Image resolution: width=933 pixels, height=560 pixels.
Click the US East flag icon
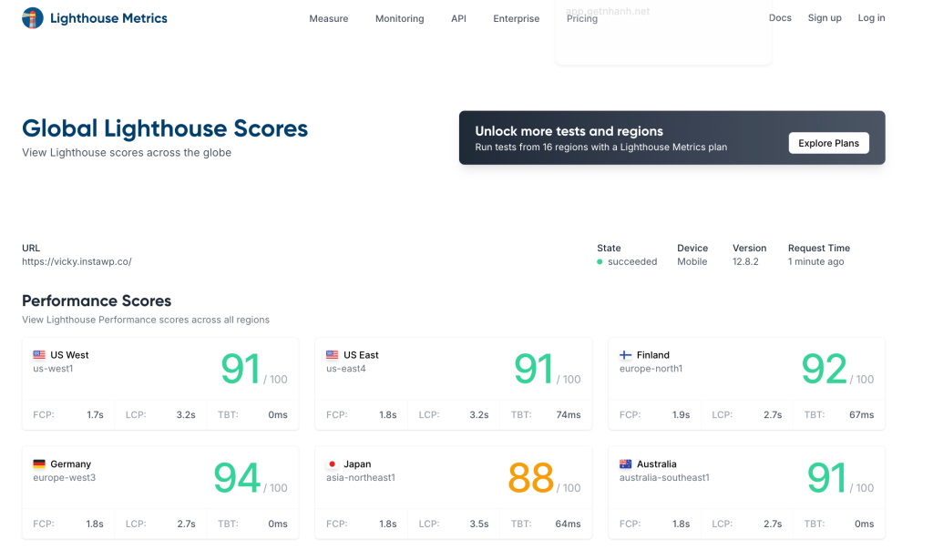point(331,354)
